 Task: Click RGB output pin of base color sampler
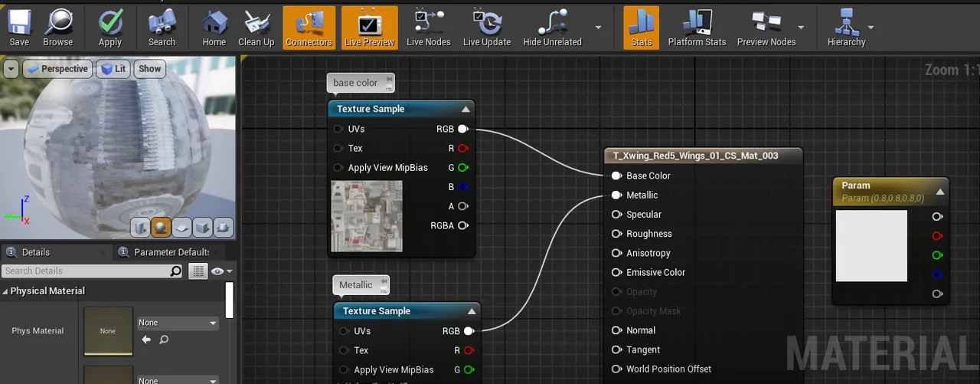pyautogui.click(x=462, y=129)
